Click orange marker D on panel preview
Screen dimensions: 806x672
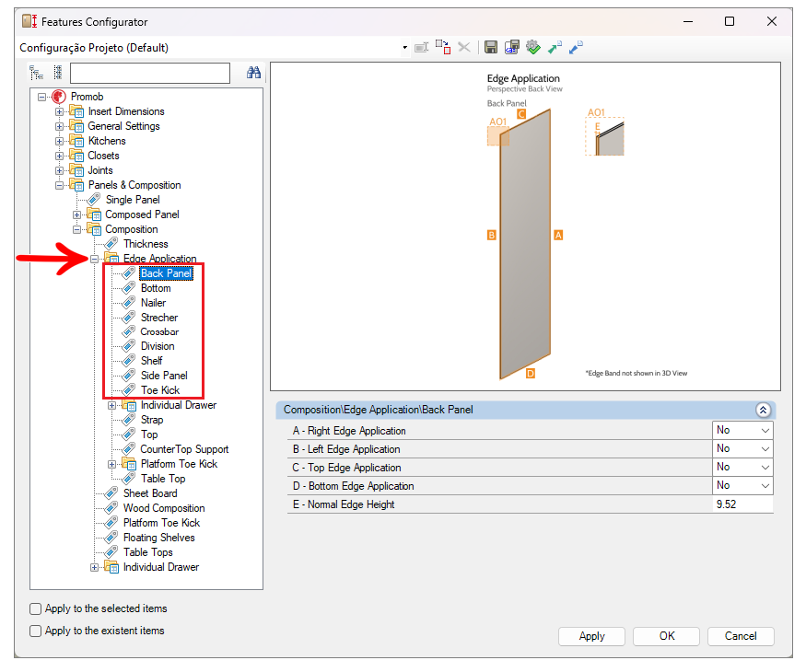pyautogui.click(x=531, y=374)
